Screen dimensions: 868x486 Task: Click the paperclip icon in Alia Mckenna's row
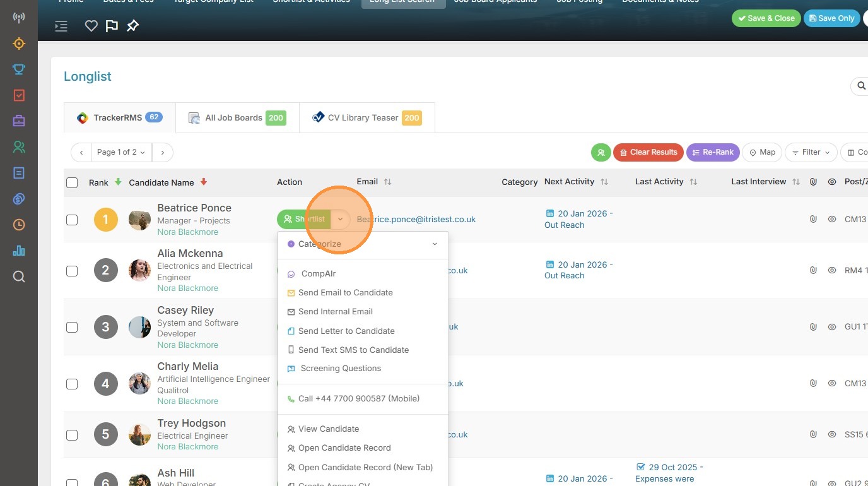(813, 270)
